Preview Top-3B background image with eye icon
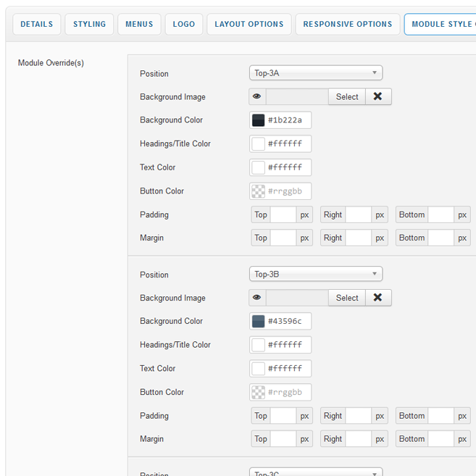Screen dimensions: 476x476 click(257, 298)
